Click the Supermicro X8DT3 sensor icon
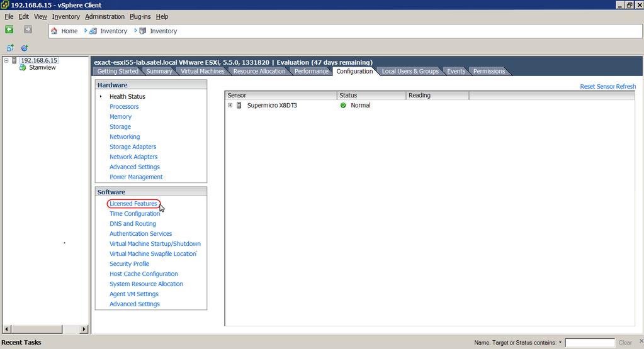The width and height of the screenshot is (644, 349). point(239,106)
